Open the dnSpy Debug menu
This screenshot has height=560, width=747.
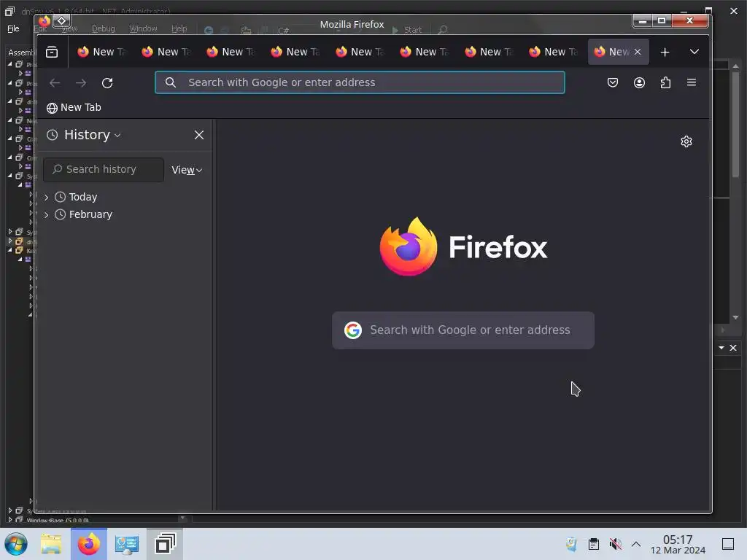(104, 28)
